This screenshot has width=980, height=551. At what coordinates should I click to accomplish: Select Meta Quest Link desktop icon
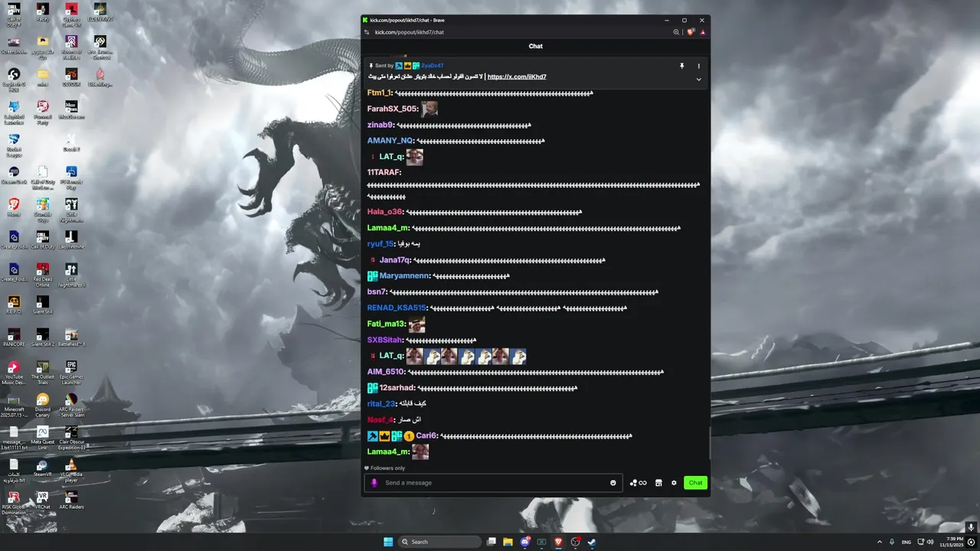click(42, 437)
